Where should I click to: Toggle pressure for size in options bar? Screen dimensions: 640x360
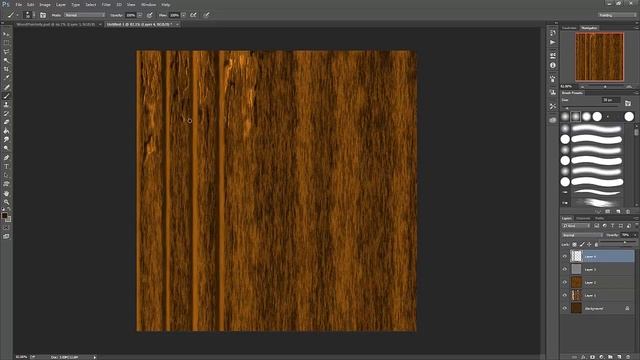[x=207, y=15]
